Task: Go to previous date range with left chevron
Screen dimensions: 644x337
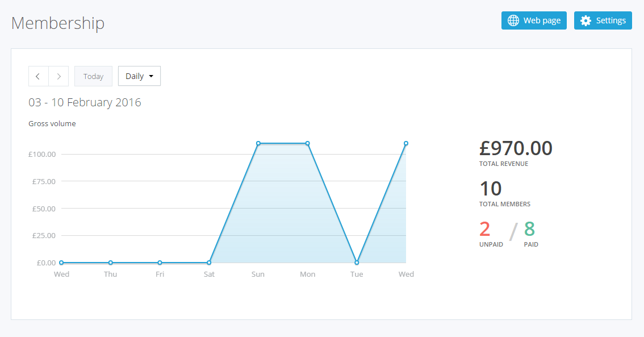Action: (x=38, y=76)
